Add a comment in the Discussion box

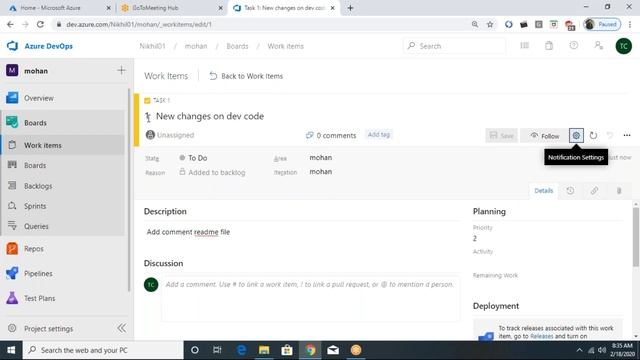pyautogui.click(x=310, y=298)
